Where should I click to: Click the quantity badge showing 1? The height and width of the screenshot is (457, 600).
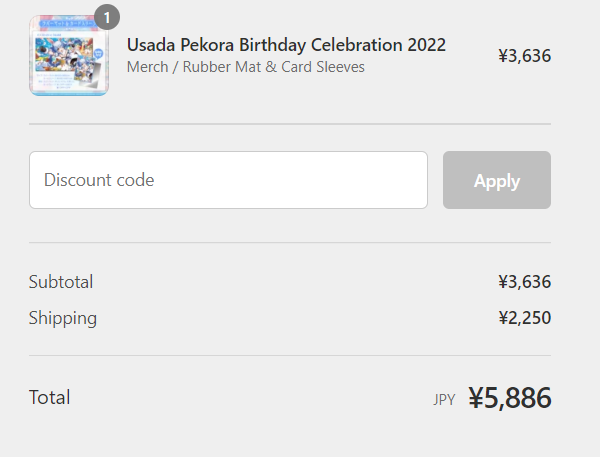click(107, 17)
